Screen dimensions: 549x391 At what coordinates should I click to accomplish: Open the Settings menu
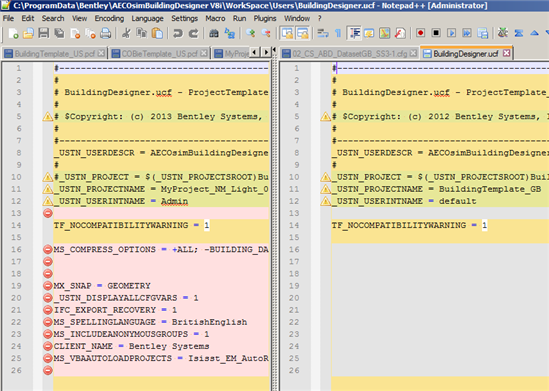pyautogui.click(x=185, y=18)
